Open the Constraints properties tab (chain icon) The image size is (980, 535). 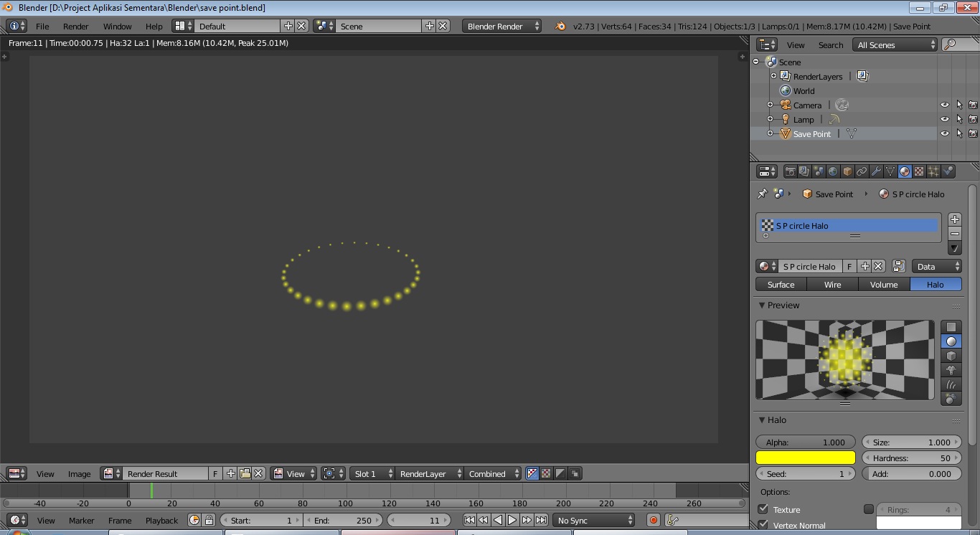tap(862, 171)
